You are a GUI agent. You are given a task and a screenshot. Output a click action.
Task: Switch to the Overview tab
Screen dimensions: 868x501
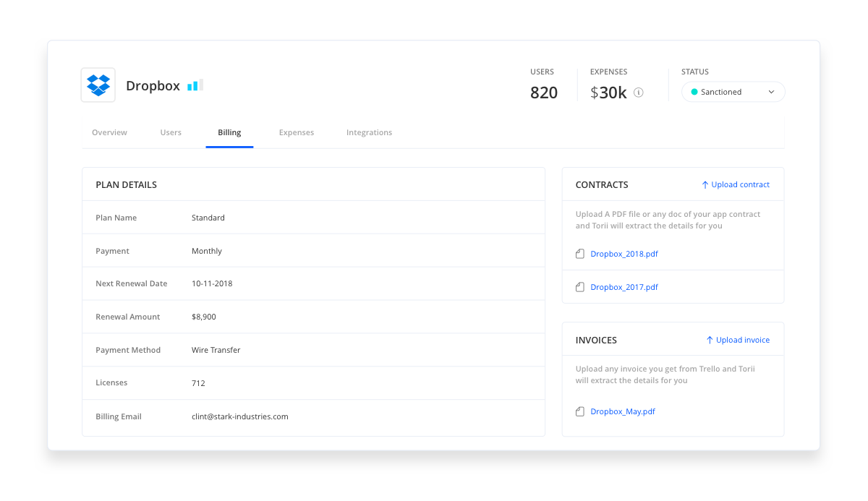pos(109,132)
